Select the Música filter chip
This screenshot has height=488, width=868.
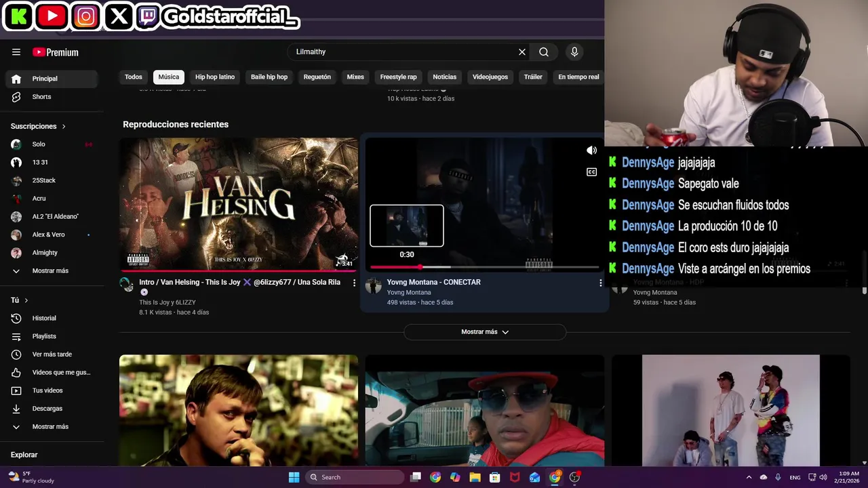(169, 77)
